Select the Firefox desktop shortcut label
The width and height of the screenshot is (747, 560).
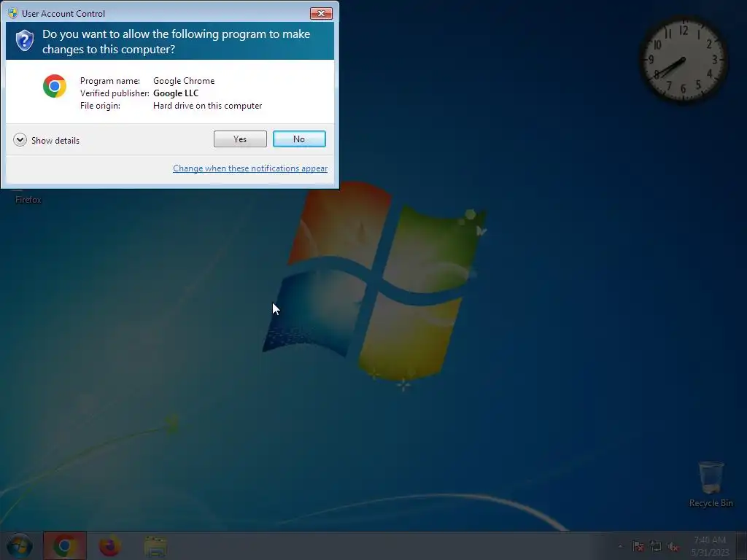coord(28,200)
